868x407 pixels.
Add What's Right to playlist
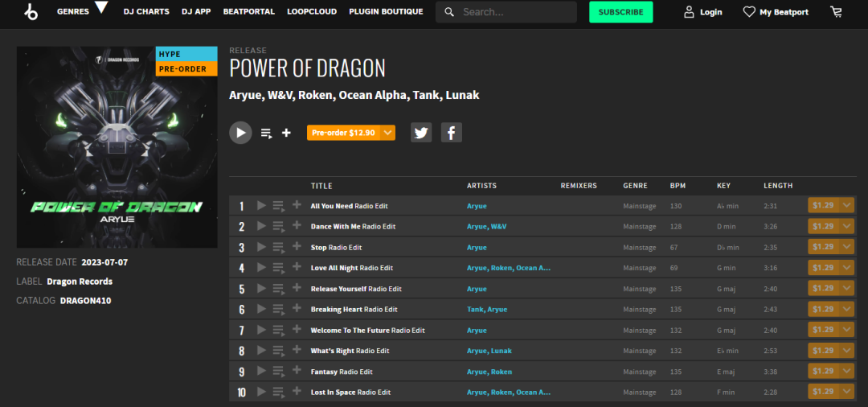(x=297, y=351)
